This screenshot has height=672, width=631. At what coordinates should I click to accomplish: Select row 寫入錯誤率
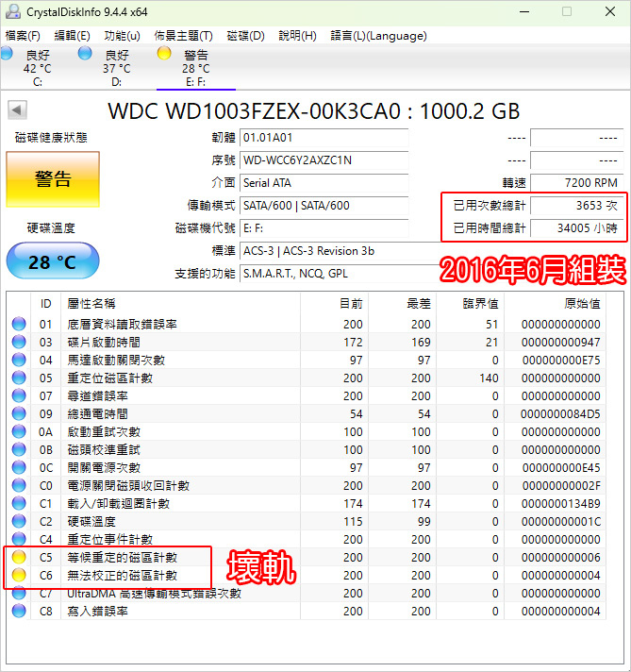(307, 612)
